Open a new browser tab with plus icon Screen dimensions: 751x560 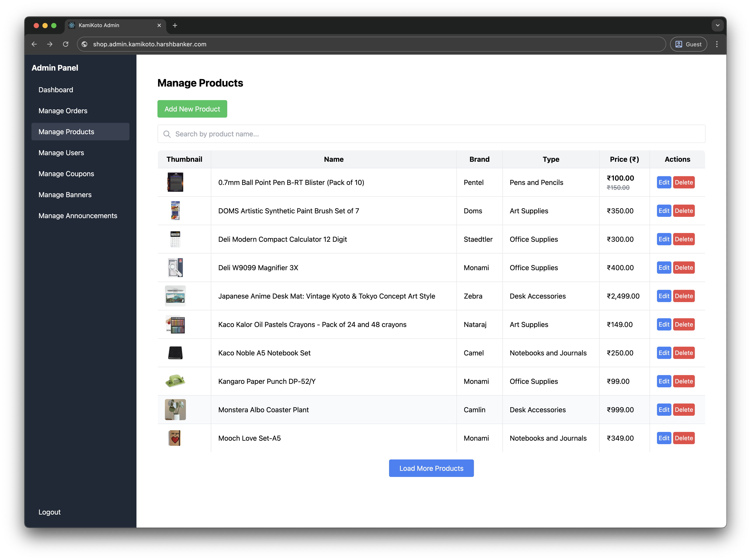click(x=175, y=25)
